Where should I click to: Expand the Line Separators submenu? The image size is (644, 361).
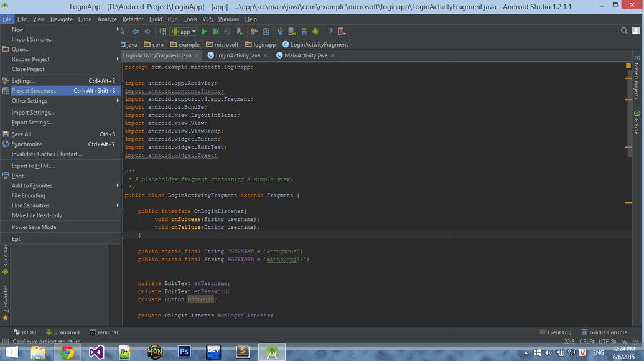pyautogui.click(x=61, y=205)
